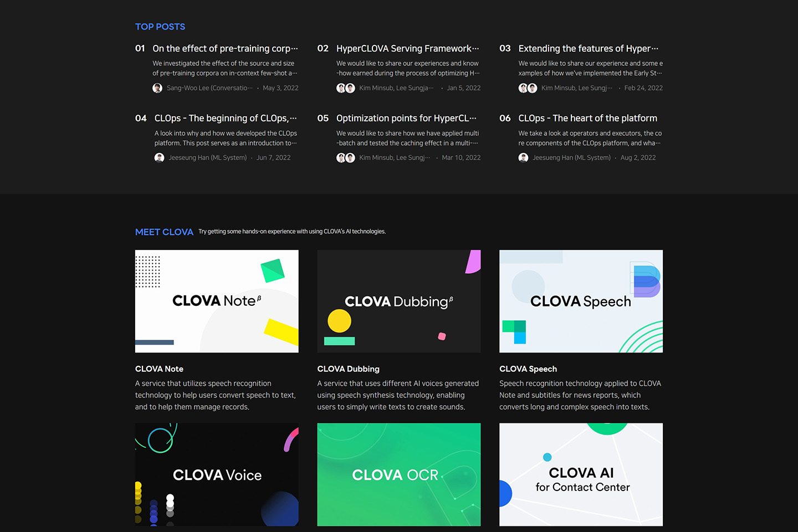Open 'HyperCLOVA Serving Framework' post
Image resolution: width=798 pixels, height=532 pixels.
(x=407, y=49)
